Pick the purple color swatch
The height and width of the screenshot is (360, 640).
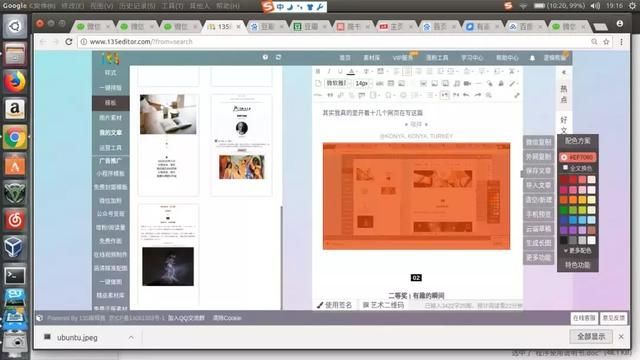(x=564, y=231)
